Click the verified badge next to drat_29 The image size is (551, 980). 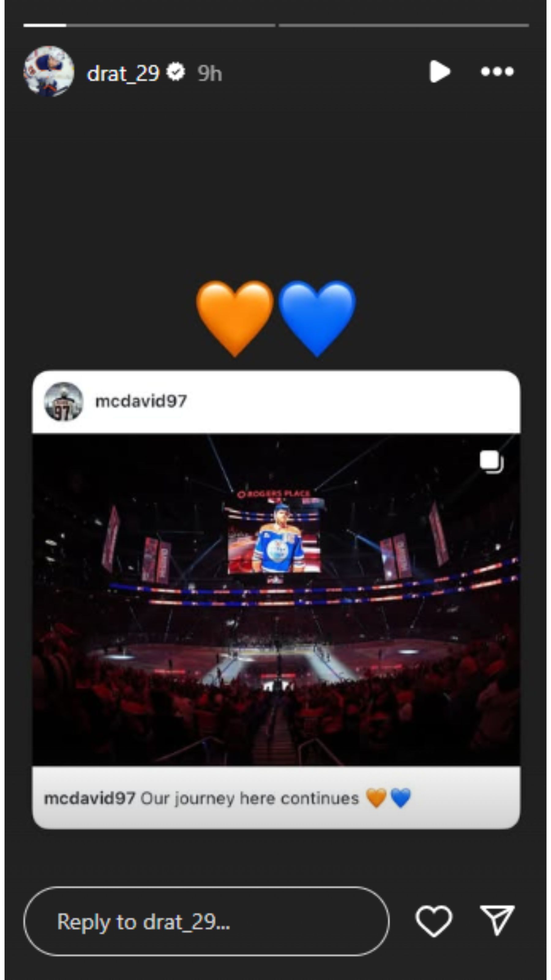pos(176,72)
